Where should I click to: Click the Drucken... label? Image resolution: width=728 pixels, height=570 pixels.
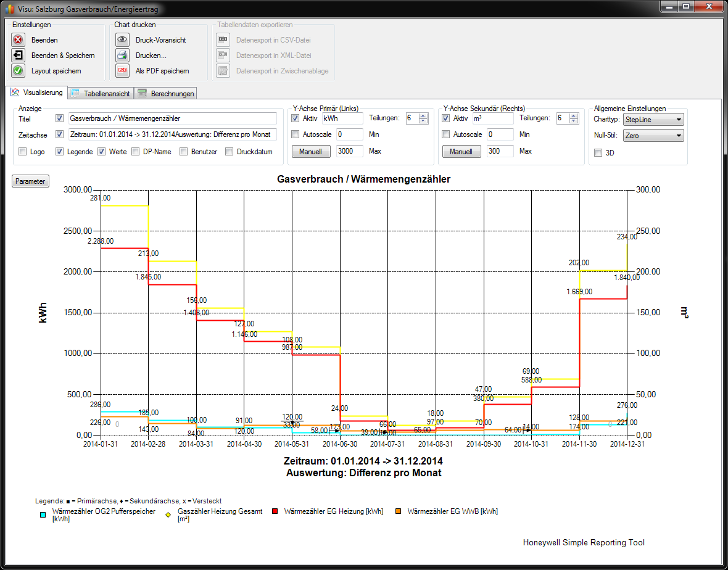coord(151,56)
